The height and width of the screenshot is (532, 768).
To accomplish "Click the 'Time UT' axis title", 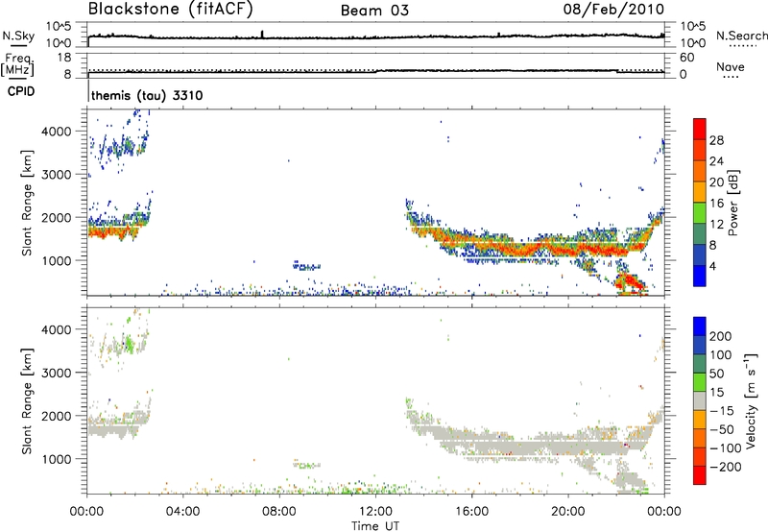I will tap(375, 526).
